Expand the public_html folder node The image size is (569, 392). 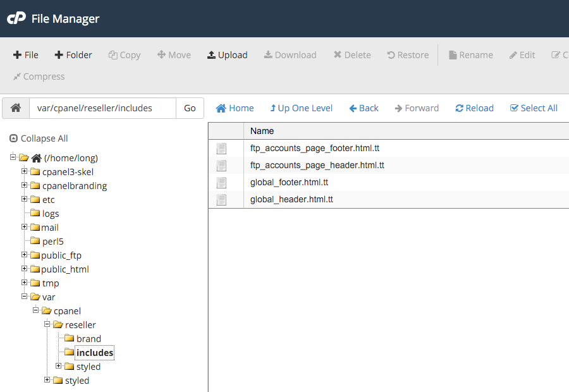25,269
